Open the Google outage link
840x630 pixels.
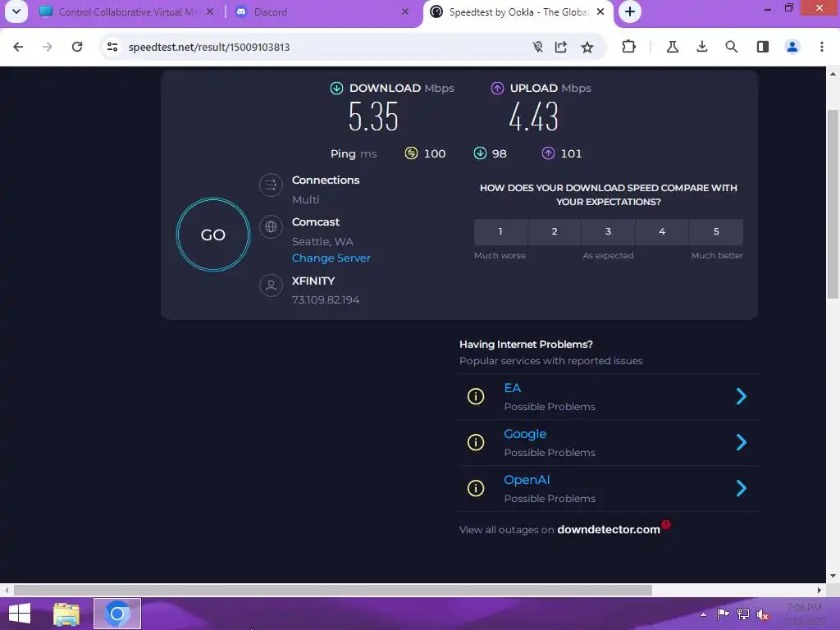coord(525,434)
